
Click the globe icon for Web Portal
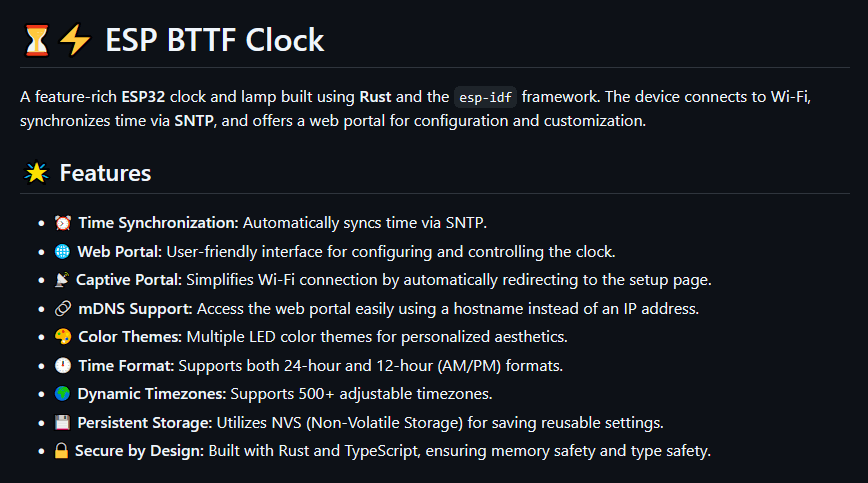coord(63,251)
